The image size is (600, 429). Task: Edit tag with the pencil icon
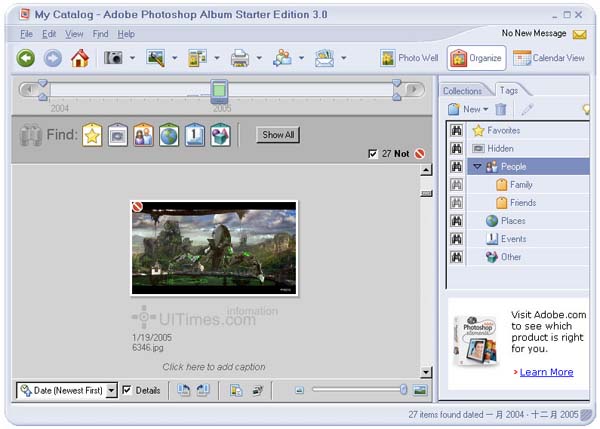coord(527,109)
